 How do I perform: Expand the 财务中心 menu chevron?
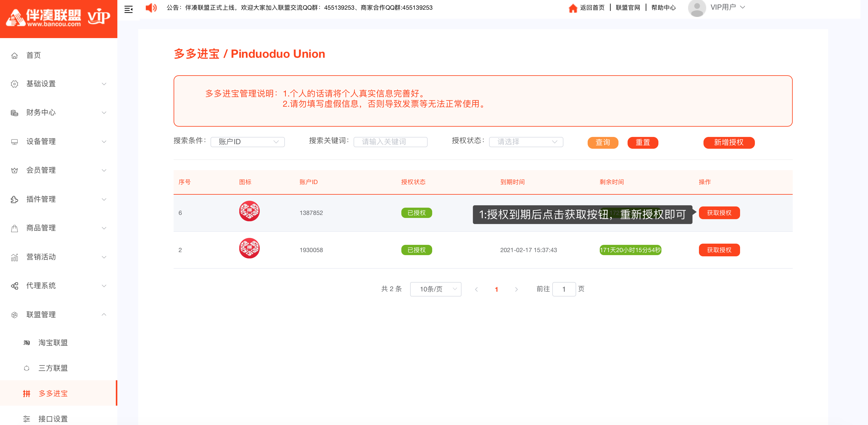point(104,112)
